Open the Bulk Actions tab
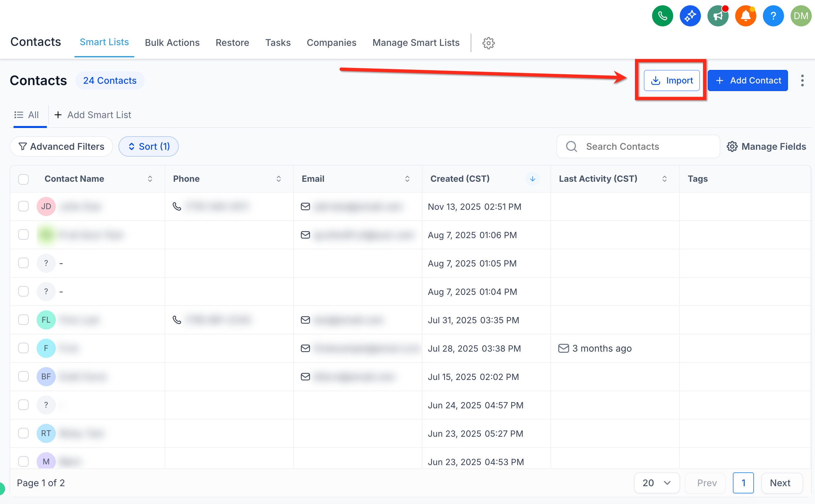815x504 pixels. pyautogui.click(x=172, y=43)
